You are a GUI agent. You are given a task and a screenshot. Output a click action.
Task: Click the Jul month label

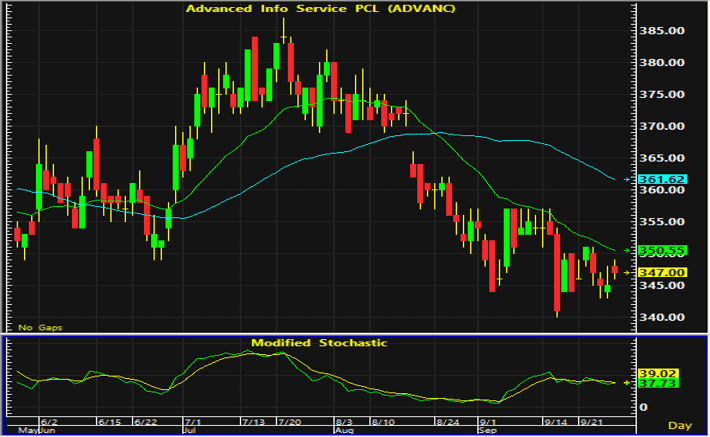(189, 430)
